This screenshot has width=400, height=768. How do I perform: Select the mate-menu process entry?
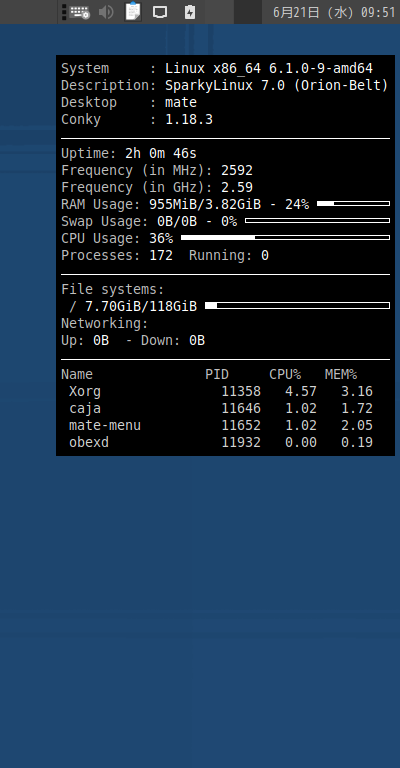pyautogui.click(x=221, y=425)
